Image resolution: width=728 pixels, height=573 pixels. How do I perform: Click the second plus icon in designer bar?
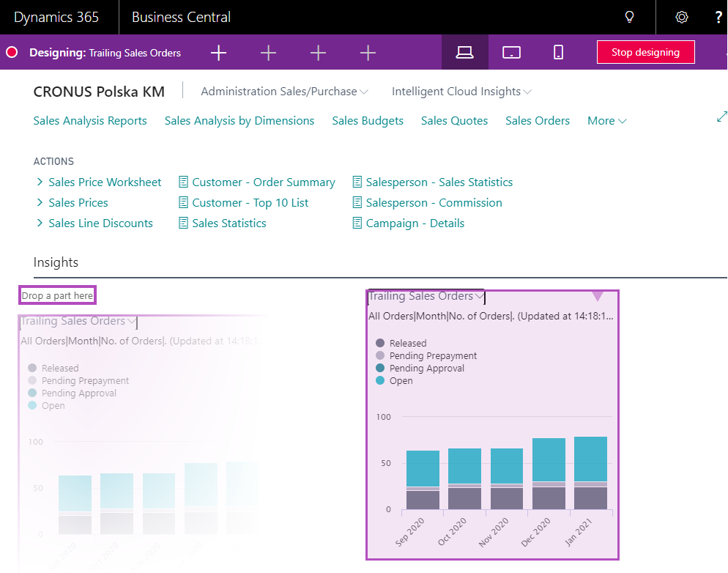[268, 53]
